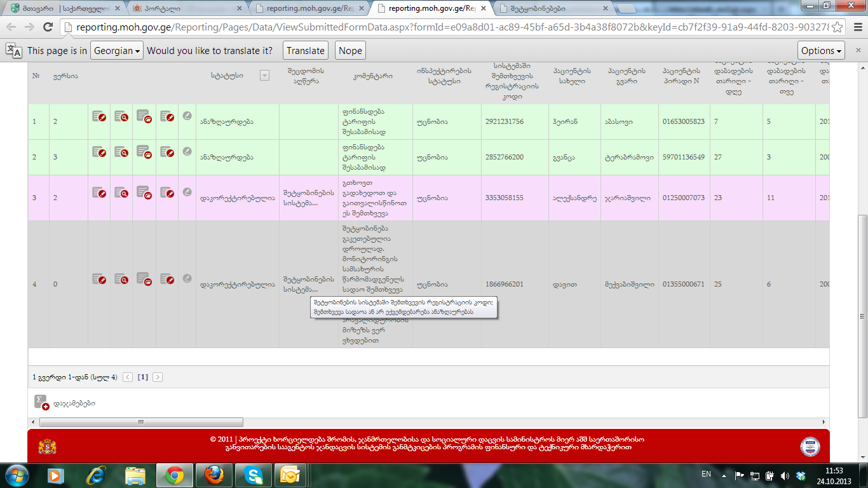Switch to the შეტყობინებები browser tab
Viewport: 868px width, 488px height.
550,9
